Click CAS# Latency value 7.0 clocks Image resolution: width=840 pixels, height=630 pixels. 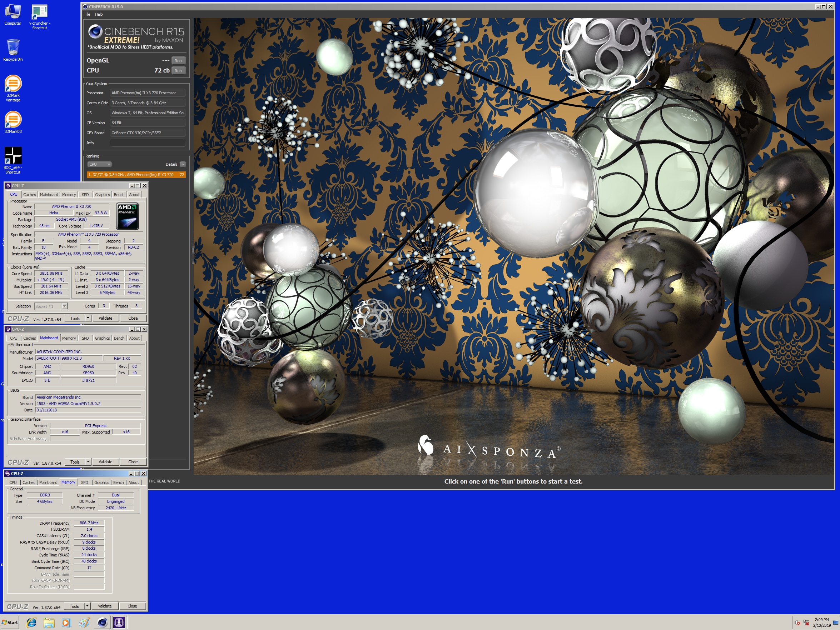point(89,536)
